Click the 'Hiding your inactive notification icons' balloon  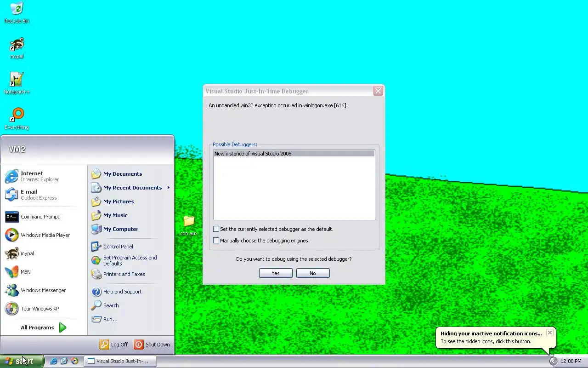[x=496, y=338]
